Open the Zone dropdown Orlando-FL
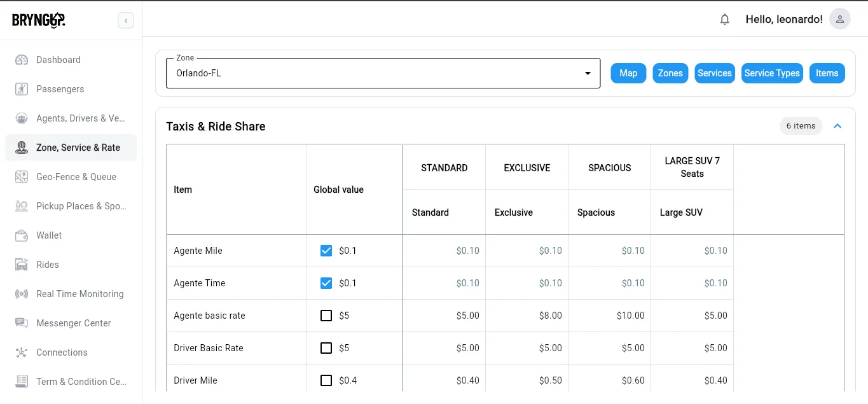 pos(383,73)
